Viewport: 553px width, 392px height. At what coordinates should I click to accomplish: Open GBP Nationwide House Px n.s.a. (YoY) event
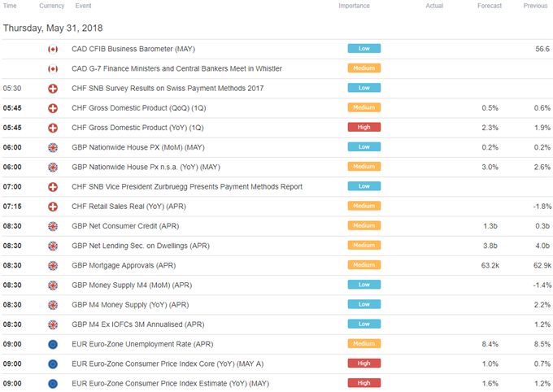[146, 168]
